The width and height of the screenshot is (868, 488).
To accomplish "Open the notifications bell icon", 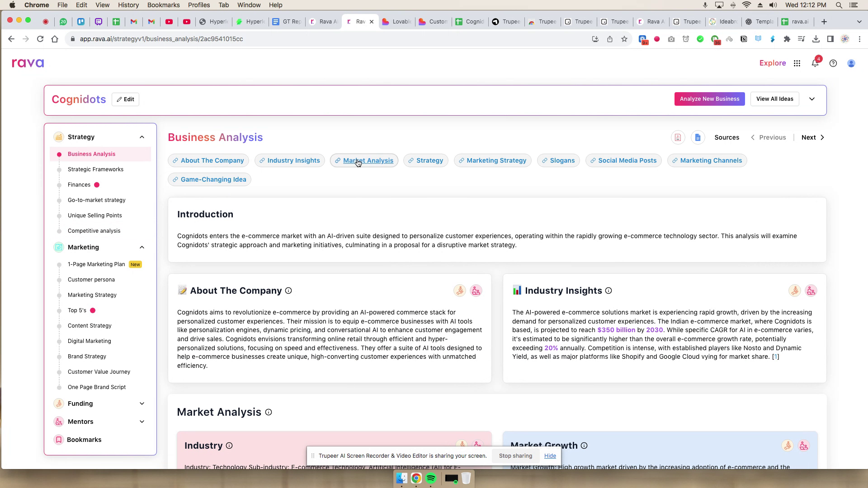I will (x=816, y=63).
